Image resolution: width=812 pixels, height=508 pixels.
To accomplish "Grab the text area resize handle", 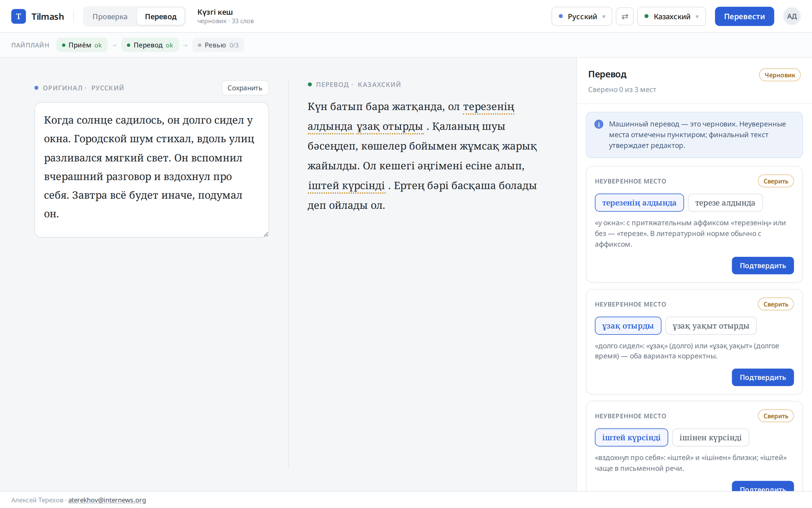I will 266,234.
